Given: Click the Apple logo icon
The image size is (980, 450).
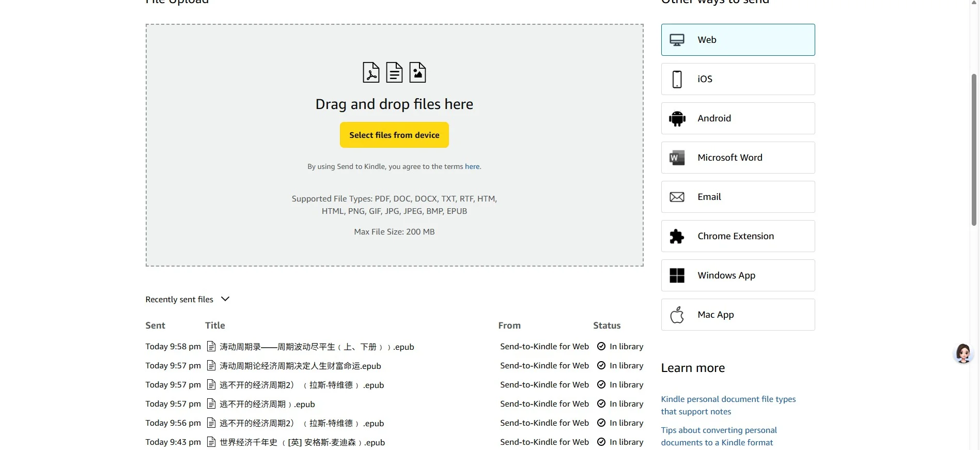Looking at the screenshot, I should pyautogui.click(x=677, y=315).
